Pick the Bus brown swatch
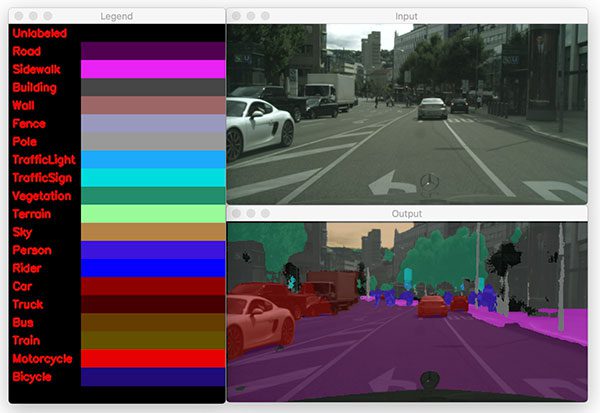This screenshot has height=413, width=600. (x=153, y=322)
